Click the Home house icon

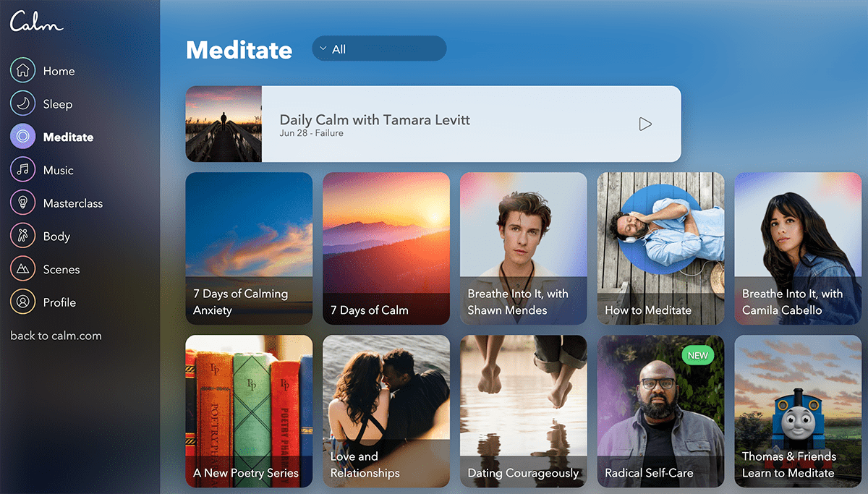point(23,71)
